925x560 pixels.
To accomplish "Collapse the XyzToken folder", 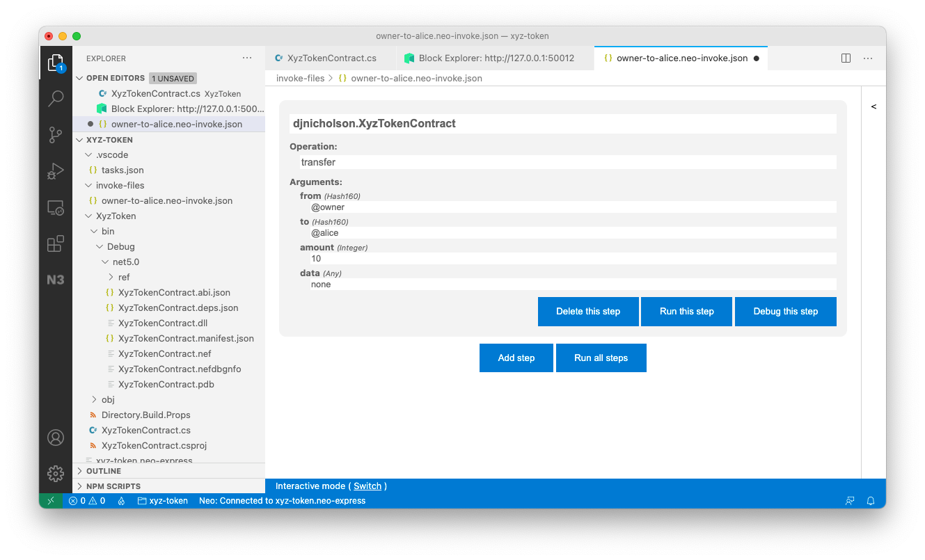I will coord(88,216).
